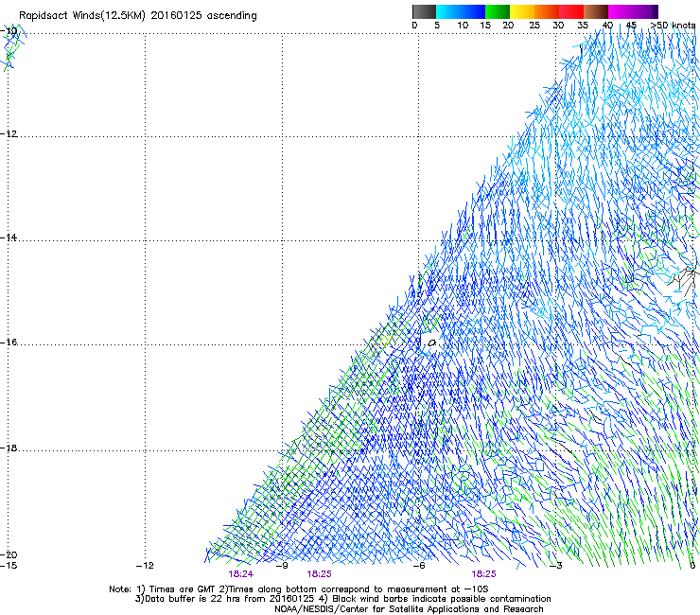Click the -12 longitude label on bottom axis
700x615 pixels.
tap(145, 566)
